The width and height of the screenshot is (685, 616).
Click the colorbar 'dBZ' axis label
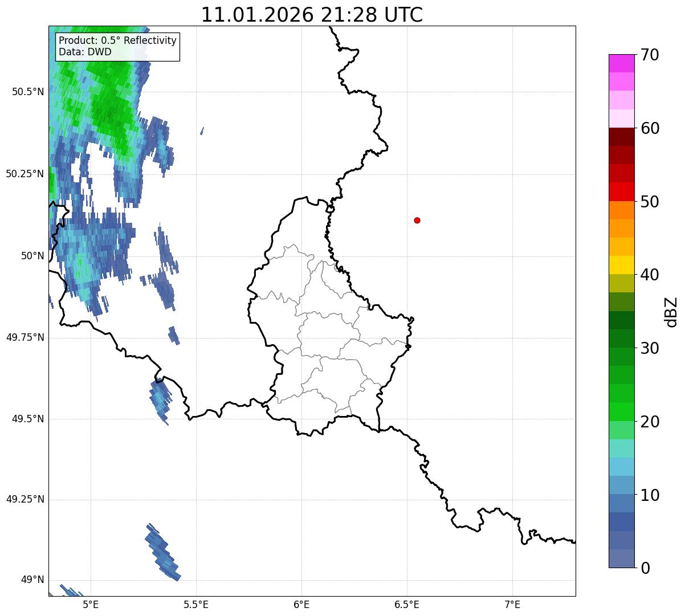[671, 312]
